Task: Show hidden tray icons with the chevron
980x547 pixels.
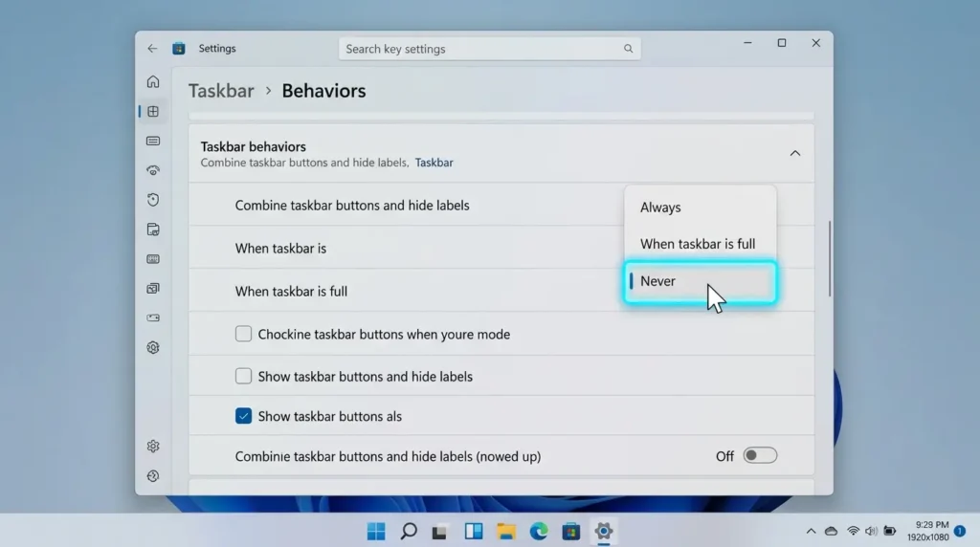Action: pos(812,532)
